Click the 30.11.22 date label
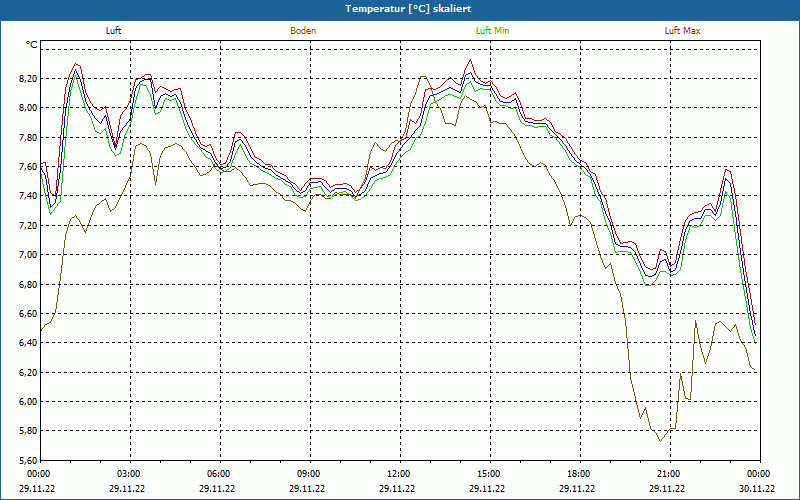Image resolution: width=800 pixels, height=500 pixels. pos(757,488)
